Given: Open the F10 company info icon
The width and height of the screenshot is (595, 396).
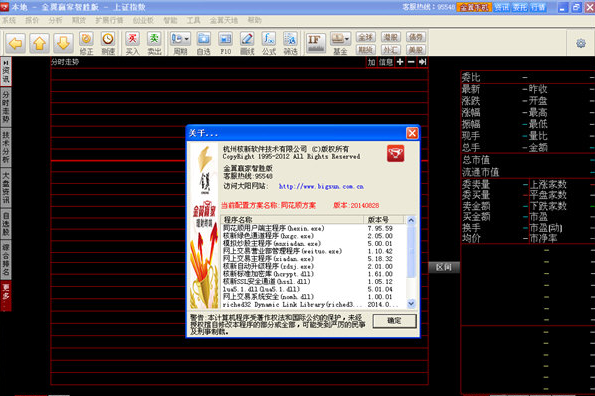Looking at the screenshot, I should coord(225,43).
